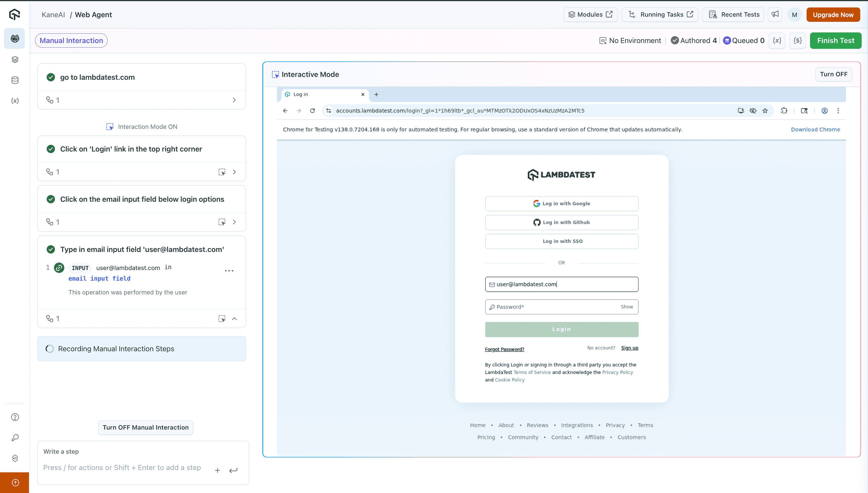Turn OFF Manual Interaction
This screenshot has height=493, width=868.
[146, 427]
